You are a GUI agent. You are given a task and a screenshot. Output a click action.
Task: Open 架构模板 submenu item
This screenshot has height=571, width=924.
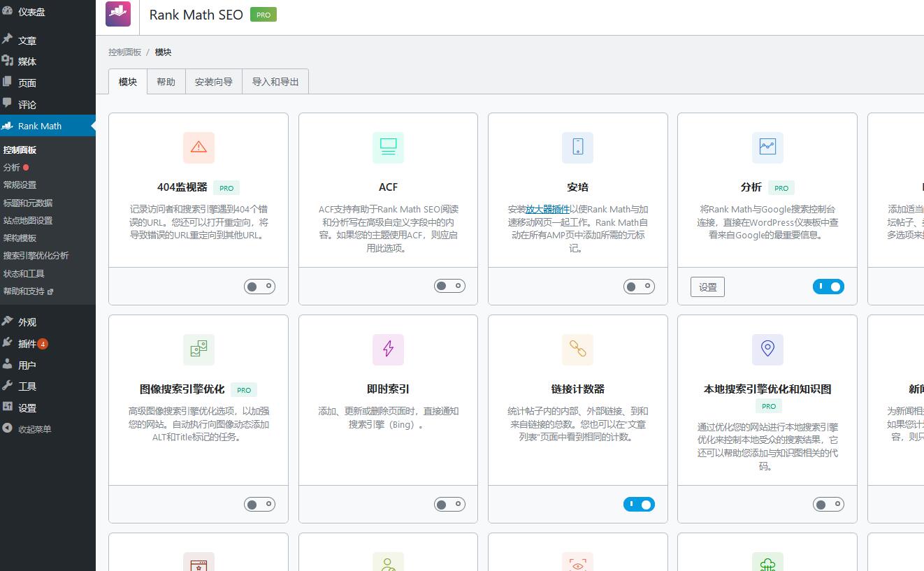tap(20, 238)
